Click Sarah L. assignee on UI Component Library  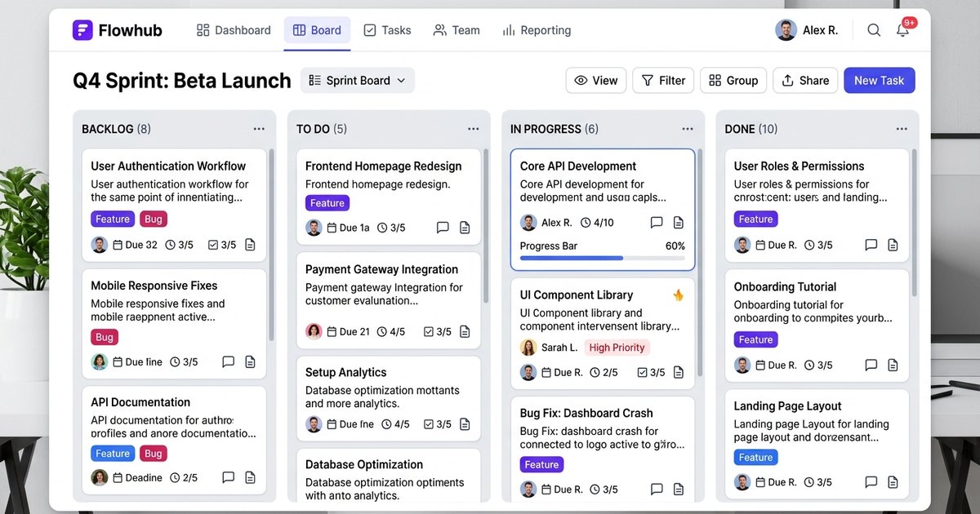549,348
